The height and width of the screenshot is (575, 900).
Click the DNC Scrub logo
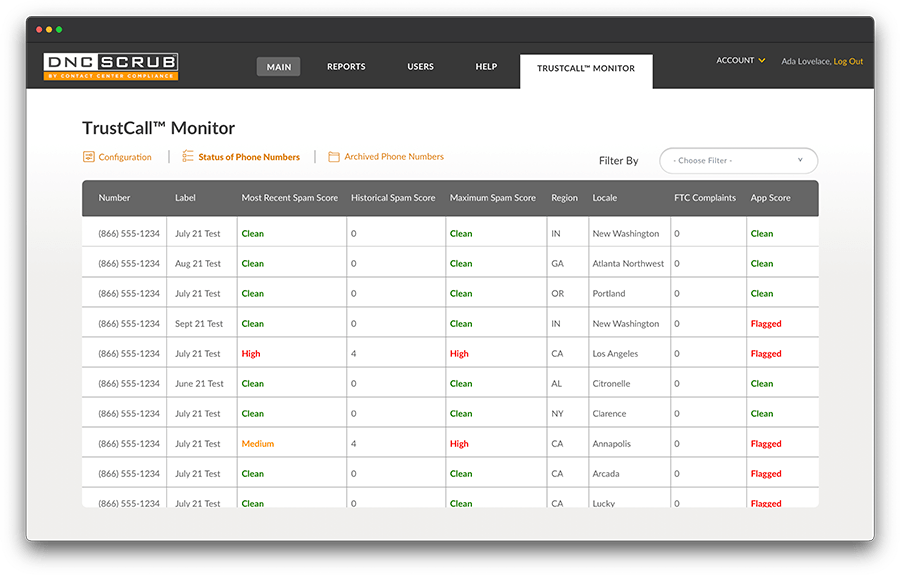[111, 67]
